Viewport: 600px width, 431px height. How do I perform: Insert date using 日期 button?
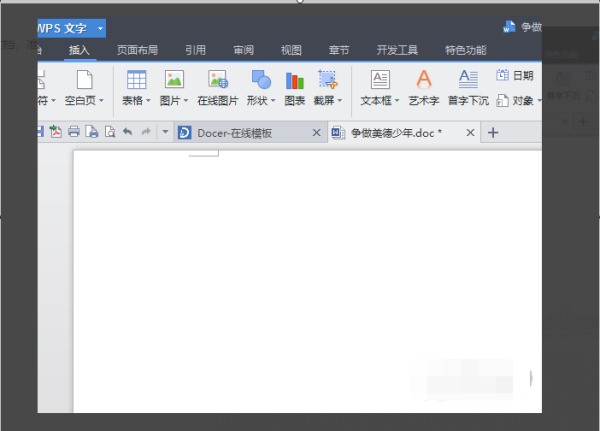click(x=515, y=75)
